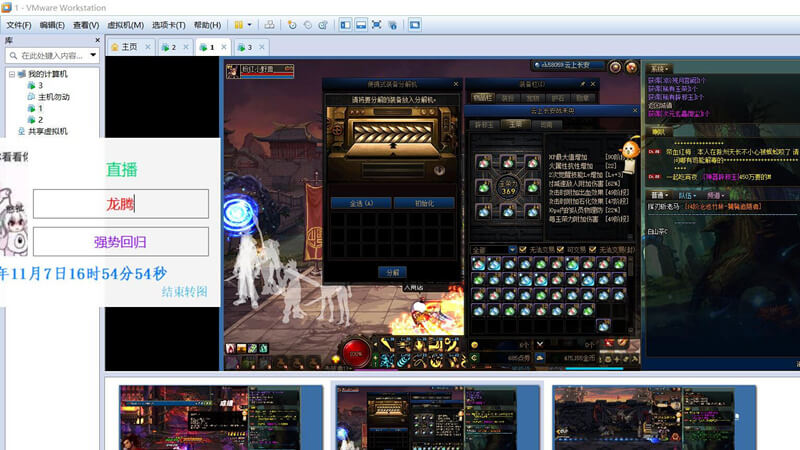
Task: Open the 系统 chat dropdown
Action: pos(660,68)
